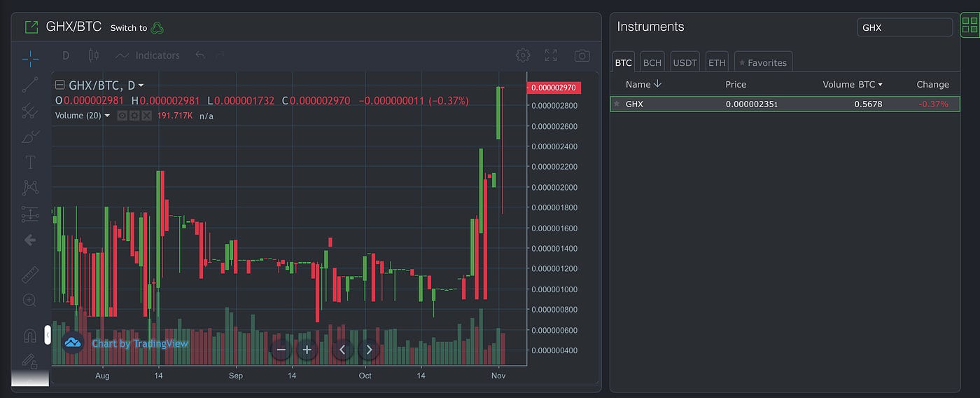Screen dimensions: 980x398
Task: Open GHX/BTC chart in new window icon
Action: [x=31, y=27]
